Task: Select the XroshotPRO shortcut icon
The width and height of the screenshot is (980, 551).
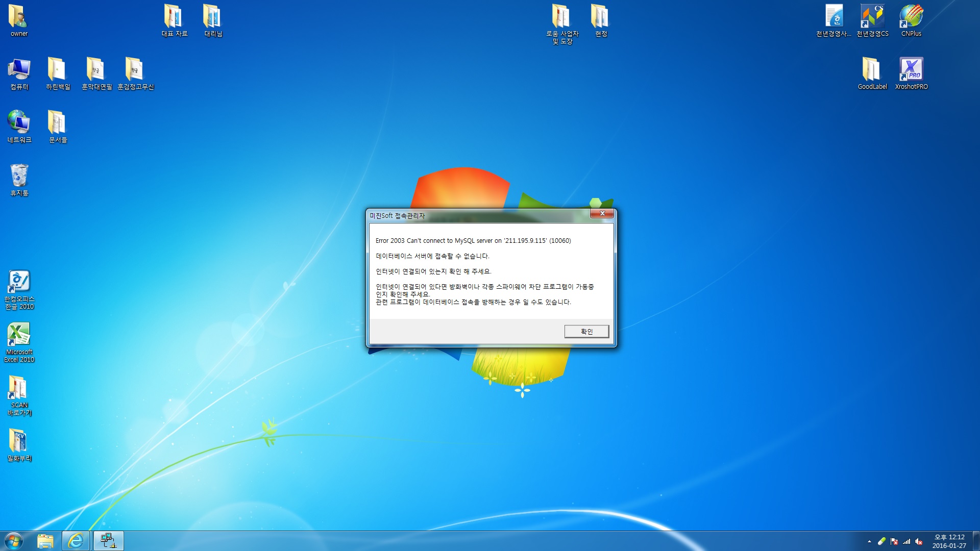Action: [x=911, y=73]
